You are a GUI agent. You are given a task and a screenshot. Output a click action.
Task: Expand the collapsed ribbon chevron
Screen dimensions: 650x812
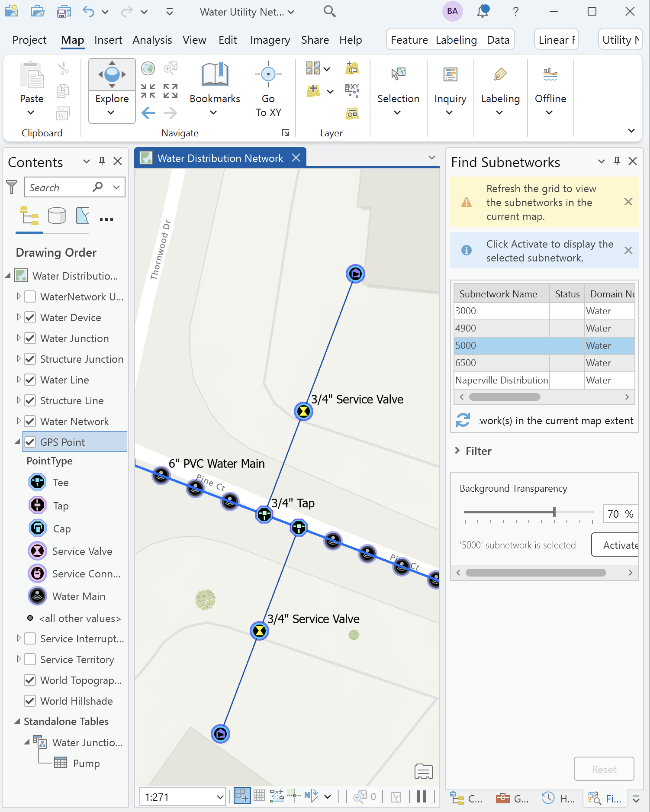point(631,131)
